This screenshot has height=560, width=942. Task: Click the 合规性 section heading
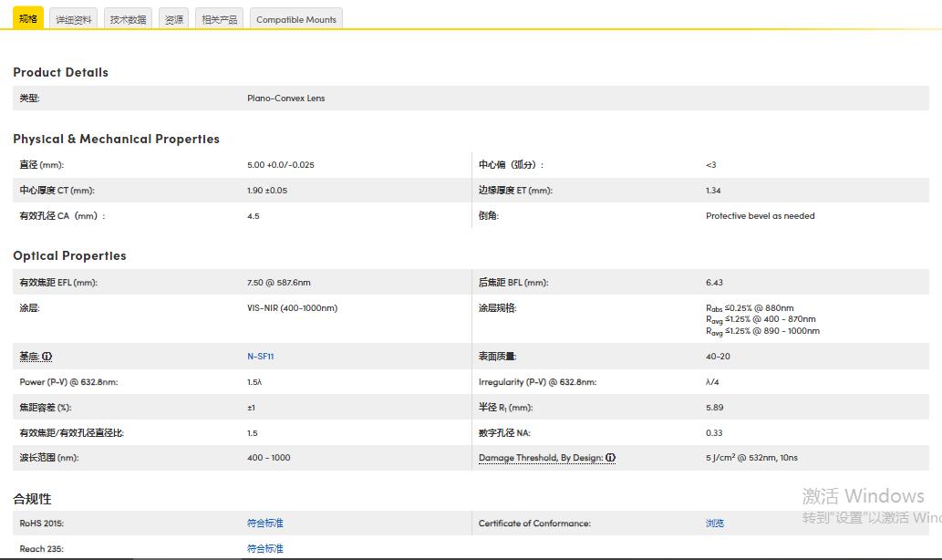pos(32,499)
